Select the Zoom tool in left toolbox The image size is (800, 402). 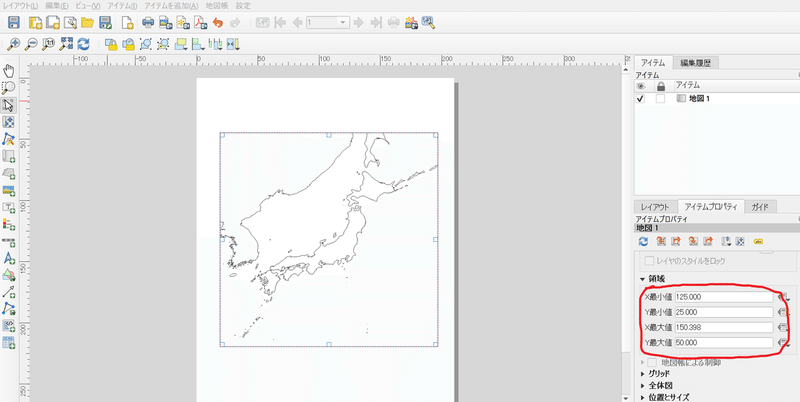click(9, 88)
